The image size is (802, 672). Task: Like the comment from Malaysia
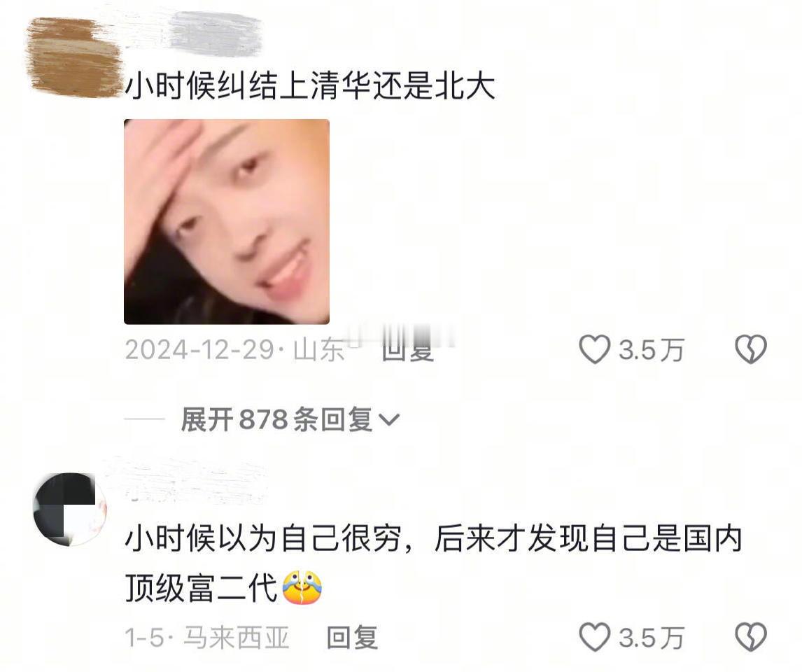point(594,637)
